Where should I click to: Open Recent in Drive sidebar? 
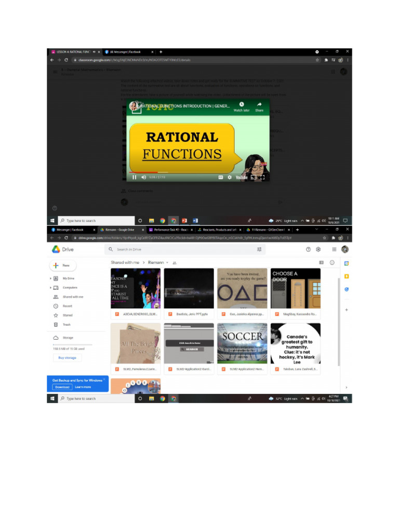coord(67,306)
